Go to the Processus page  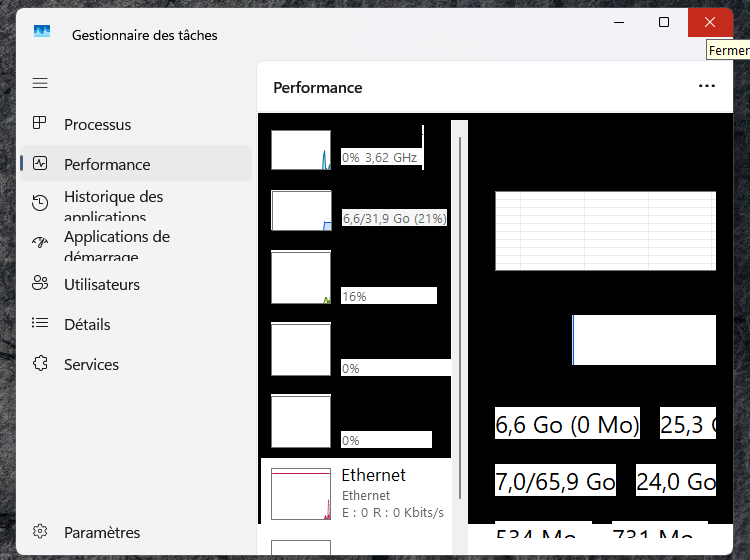click(98, 125)
